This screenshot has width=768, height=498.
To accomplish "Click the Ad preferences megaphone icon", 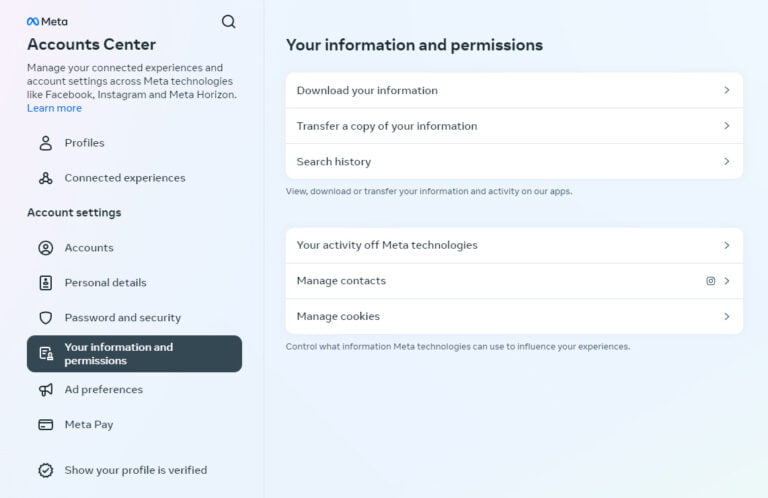I will click(46, 390).
